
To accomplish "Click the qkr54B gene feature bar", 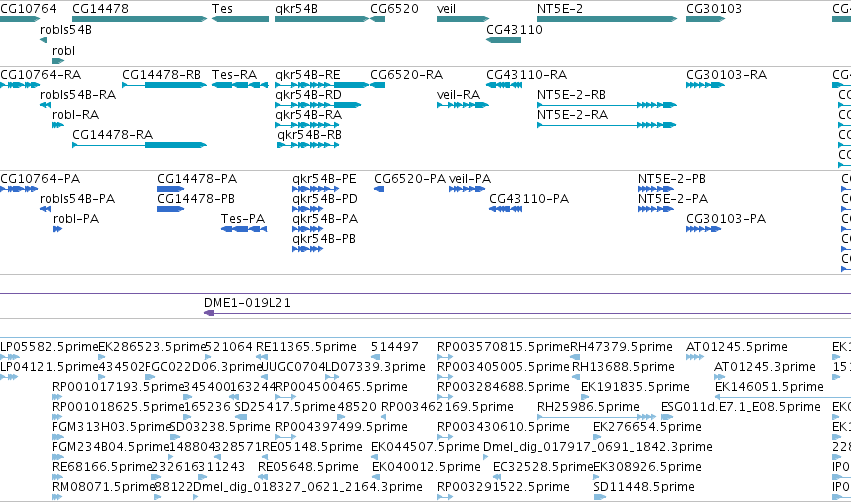I will tap(322, 19).
